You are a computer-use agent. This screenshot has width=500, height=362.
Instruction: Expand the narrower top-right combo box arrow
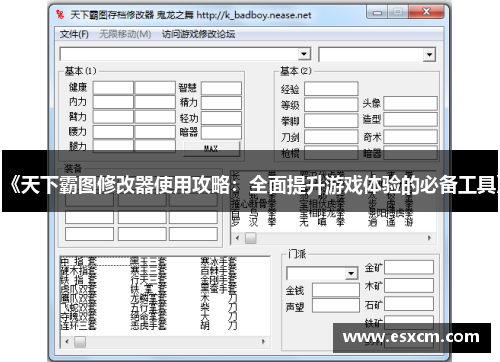click(429, 55)
